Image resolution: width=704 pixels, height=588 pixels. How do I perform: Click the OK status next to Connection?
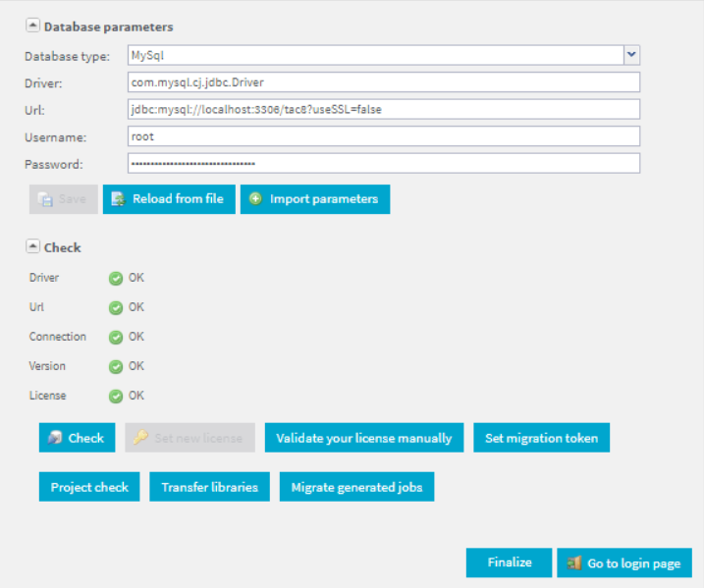pos(136,337)
